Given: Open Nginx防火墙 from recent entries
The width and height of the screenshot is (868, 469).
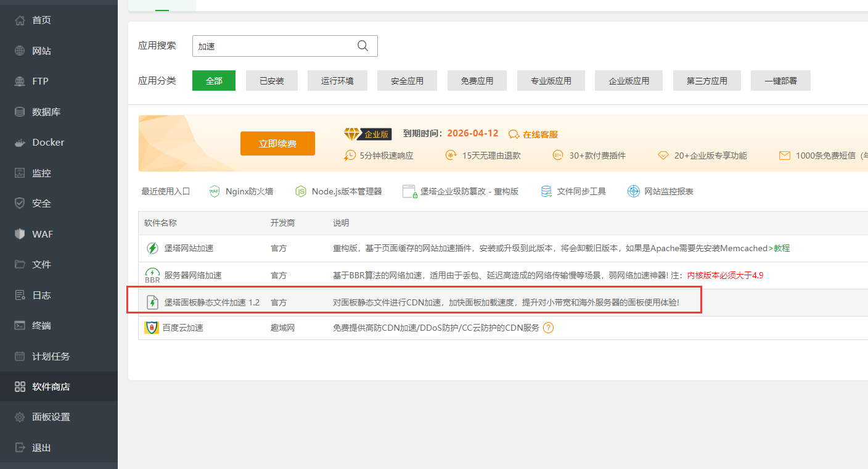Looking at the screenshot, I should point(249,191).
